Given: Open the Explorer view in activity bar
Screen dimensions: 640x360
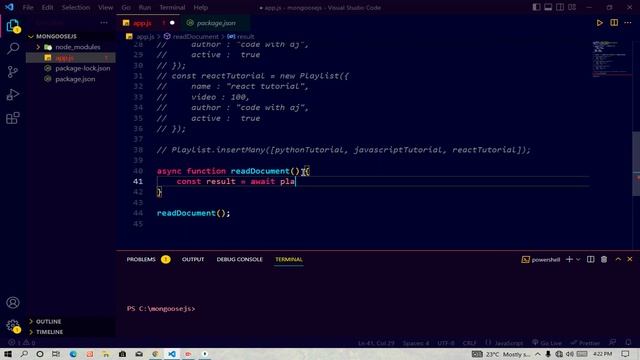Looking at the screenshot, I should [13, 26].
